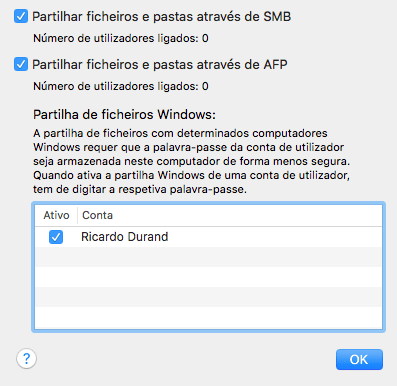This screenshot has height=386, width=397.
Task: Untick the SMB file sharing checkbox
Action: pyautogui.click(x=21, y=16)
